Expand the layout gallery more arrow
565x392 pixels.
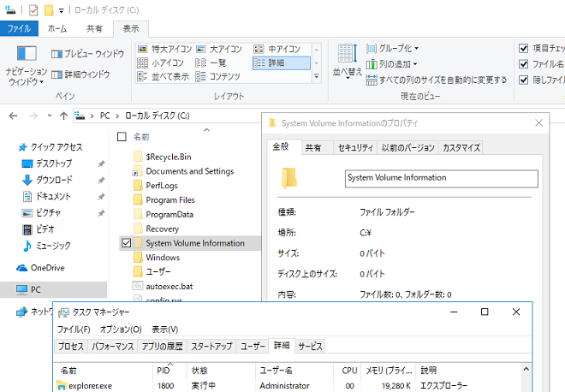(x=317, y=76)
